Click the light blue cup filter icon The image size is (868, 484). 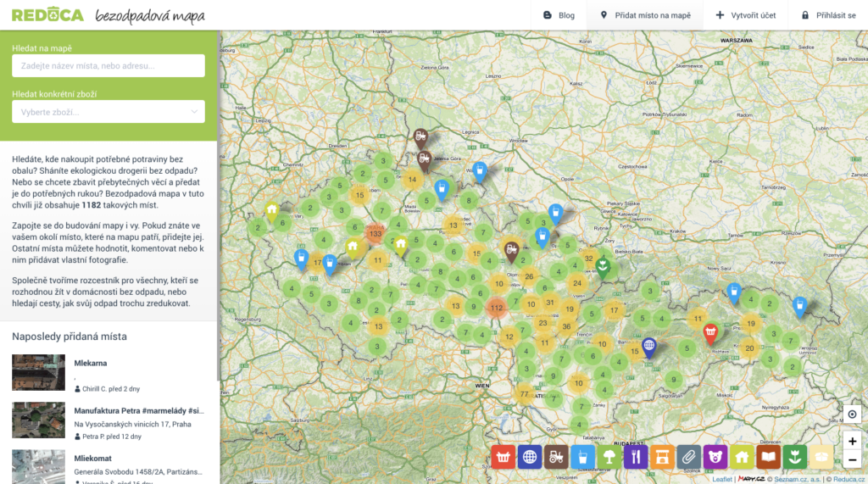click(582, 458)
